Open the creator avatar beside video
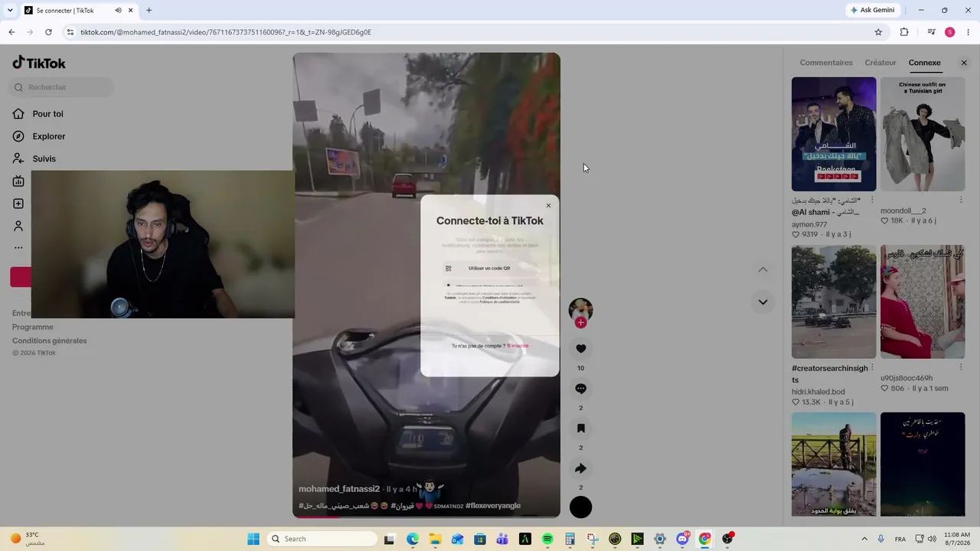 (580, 309)
